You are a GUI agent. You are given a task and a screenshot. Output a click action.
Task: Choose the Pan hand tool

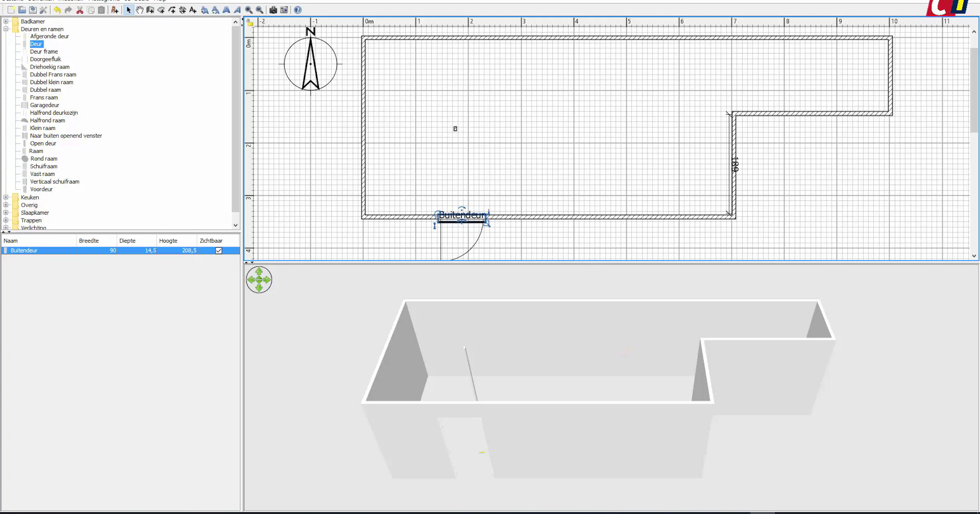[x=139, y=10]
